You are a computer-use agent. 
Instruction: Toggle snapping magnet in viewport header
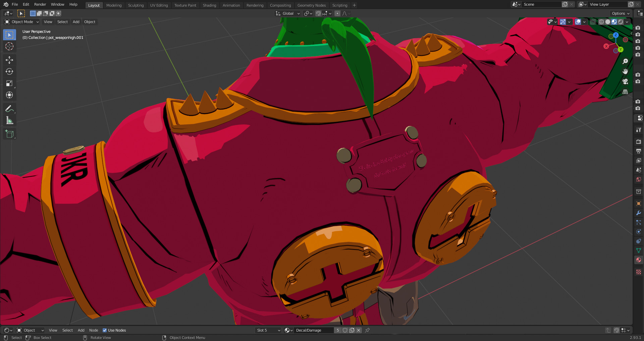(318, 13)
